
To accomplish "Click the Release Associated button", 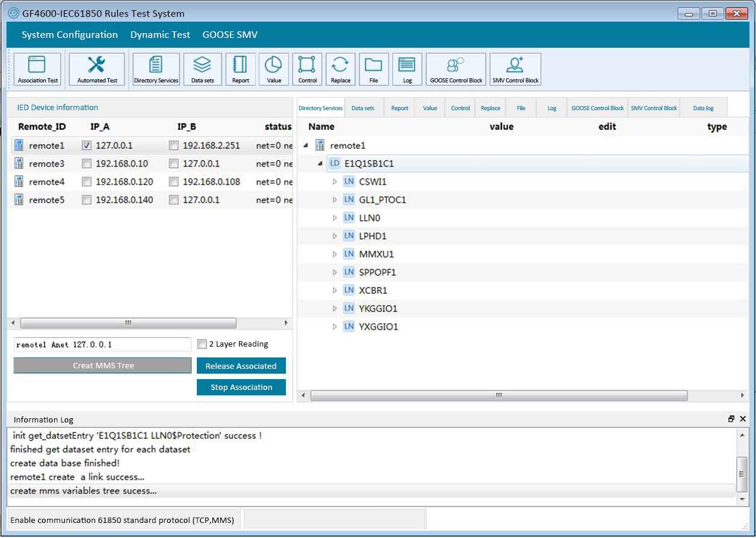I will (241, 366).
